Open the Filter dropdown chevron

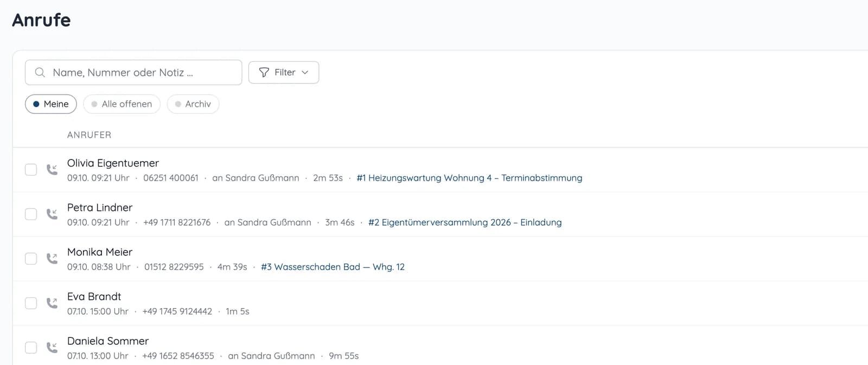305,72
